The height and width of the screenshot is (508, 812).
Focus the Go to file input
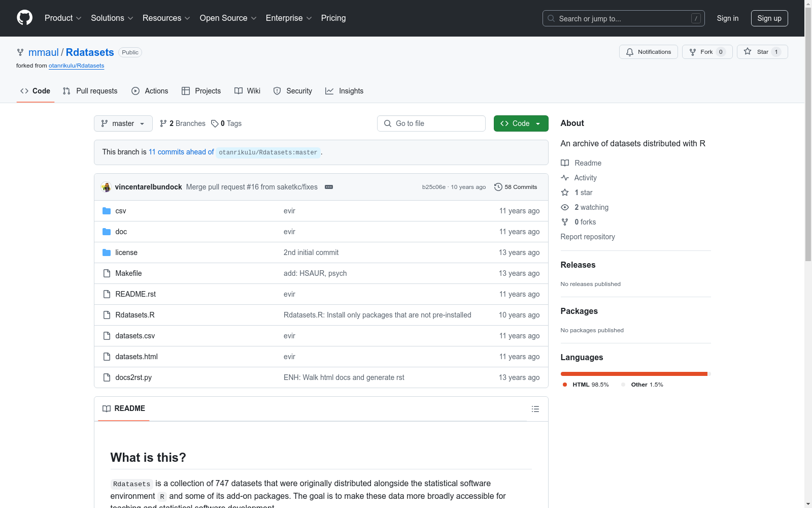pyautogui.click(x=431, y=123)
